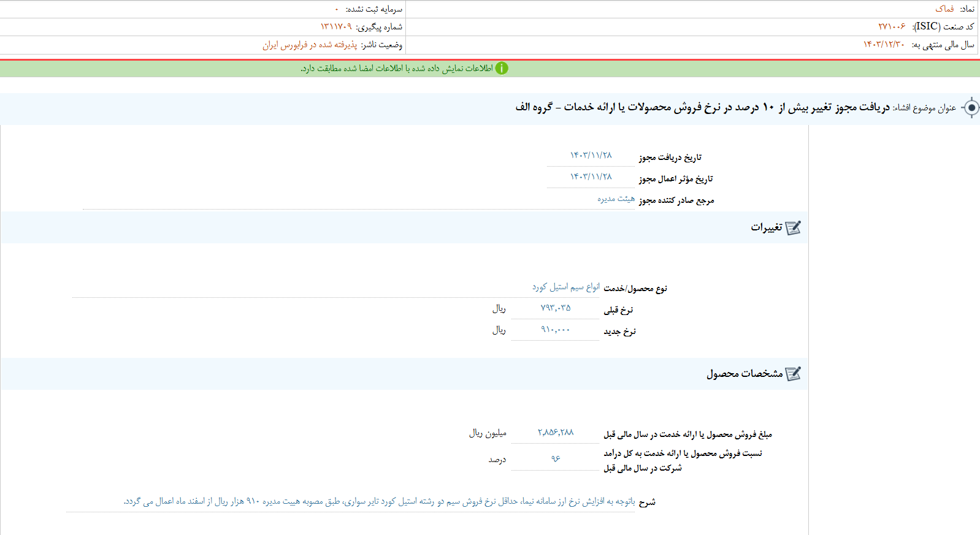Viewport: 980px width, 535px height.
Task: Click the نرخ جدید label
Action: (x=619, y=332)
